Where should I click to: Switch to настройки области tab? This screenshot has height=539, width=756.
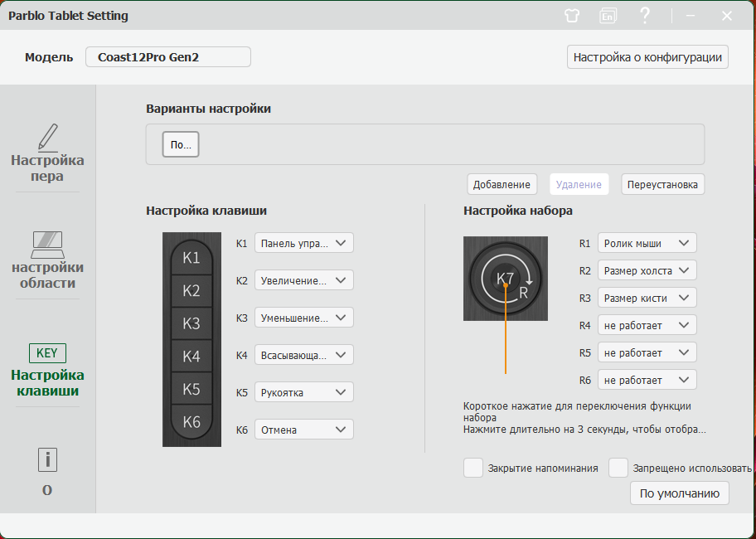coord(47,260)
